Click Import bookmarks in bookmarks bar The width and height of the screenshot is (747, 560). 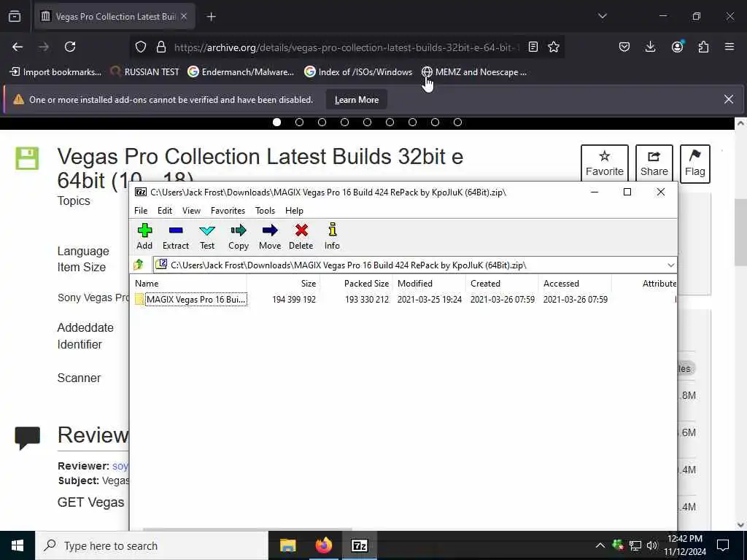(55, 72)
